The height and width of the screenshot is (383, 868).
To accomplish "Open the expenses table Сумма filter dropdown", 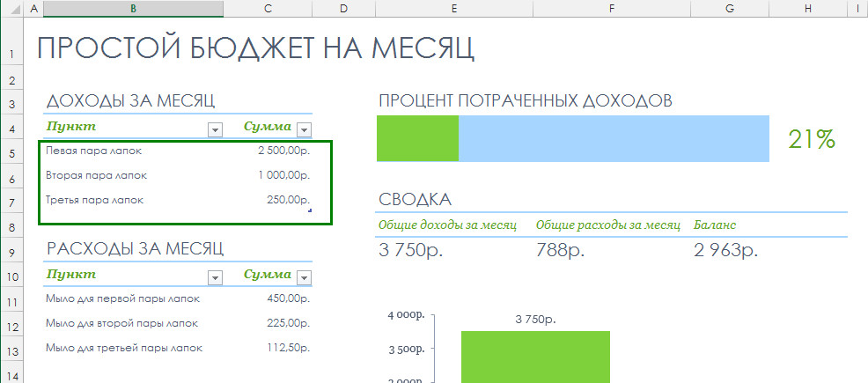I will click(x=305, y=278).
